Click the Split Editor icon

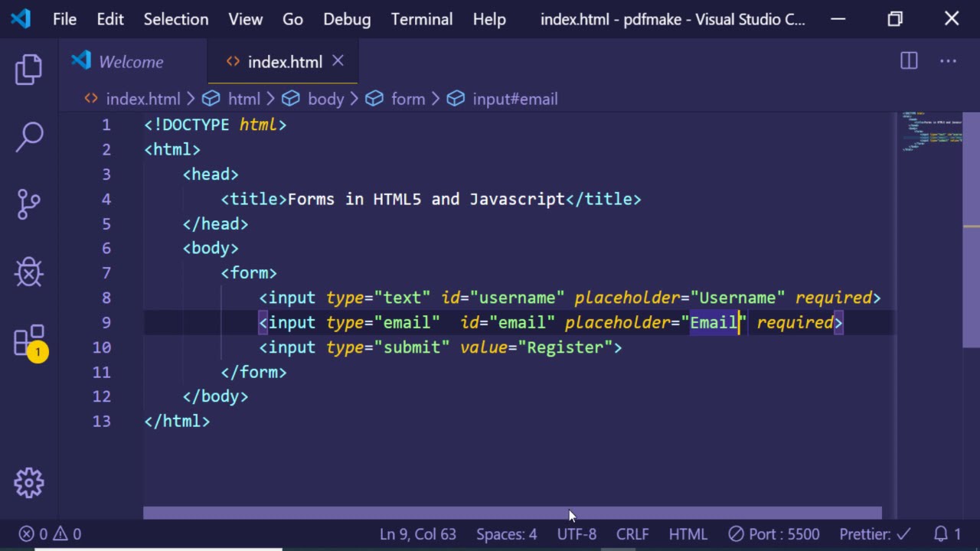(x=909, y=61)
